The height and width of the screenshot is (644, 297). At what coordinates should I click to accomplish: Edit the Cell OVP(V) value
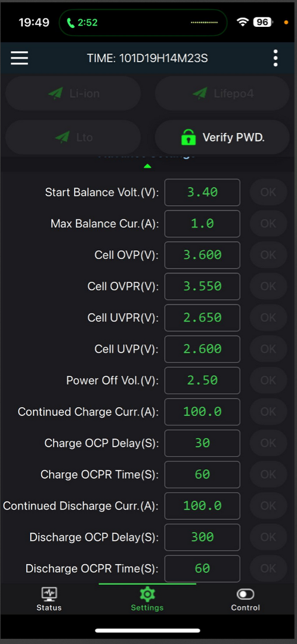point(202,255)
